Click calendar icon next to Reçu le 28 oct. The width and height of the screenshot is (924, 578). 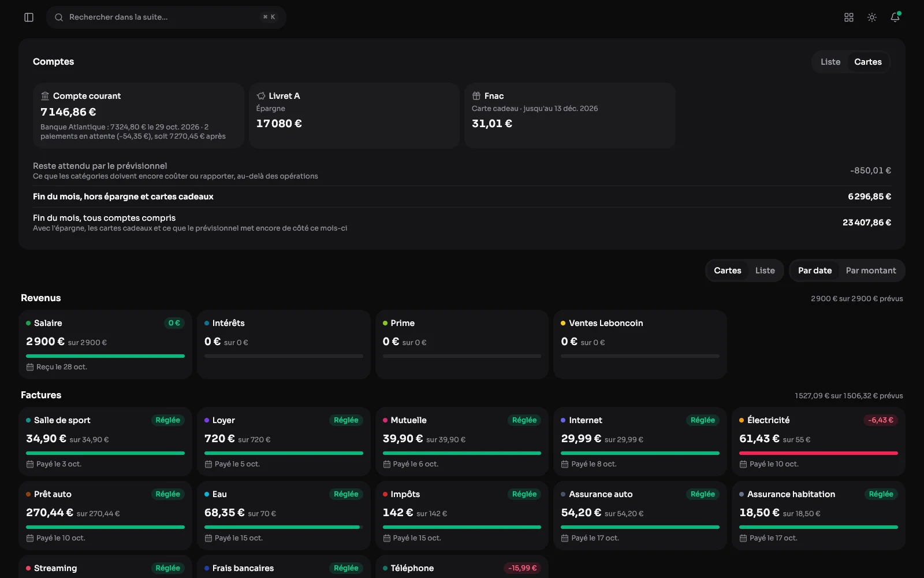[30, 367]
